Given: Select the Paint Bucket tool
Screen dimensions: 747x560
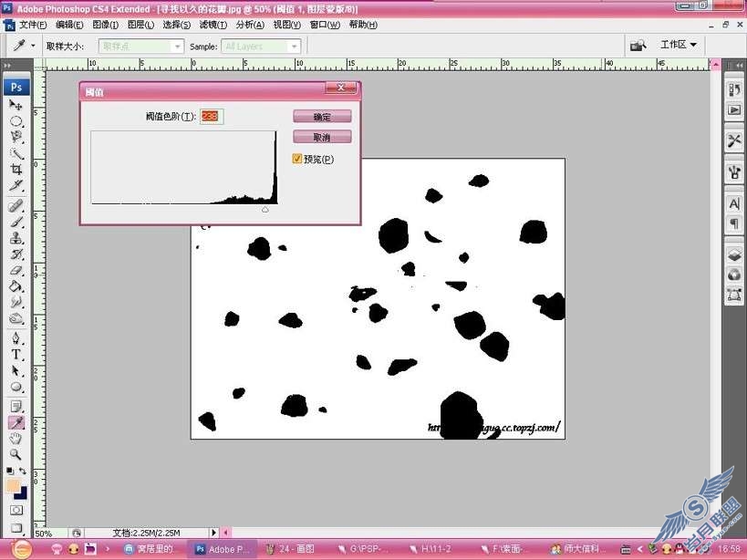Looking at the screenshot, I should (16, 286).
